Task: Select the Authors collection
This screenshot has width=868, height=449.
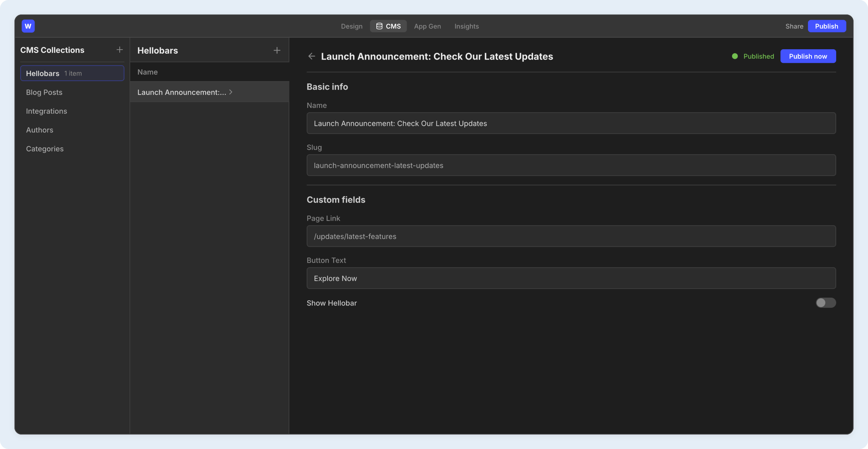Action: (x=40, y=130)
